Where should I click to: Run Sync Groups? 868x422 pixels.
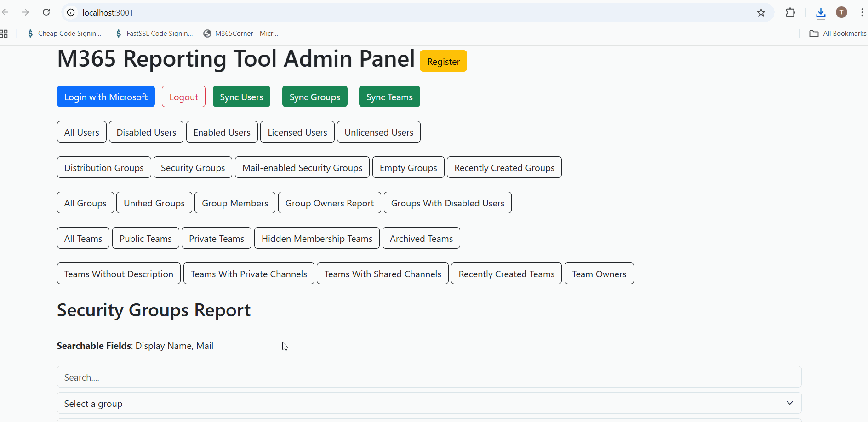click(x=314, y=97)
